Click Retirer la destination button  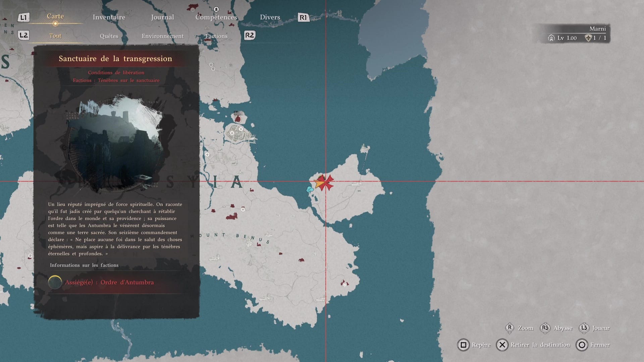(502, 345)
